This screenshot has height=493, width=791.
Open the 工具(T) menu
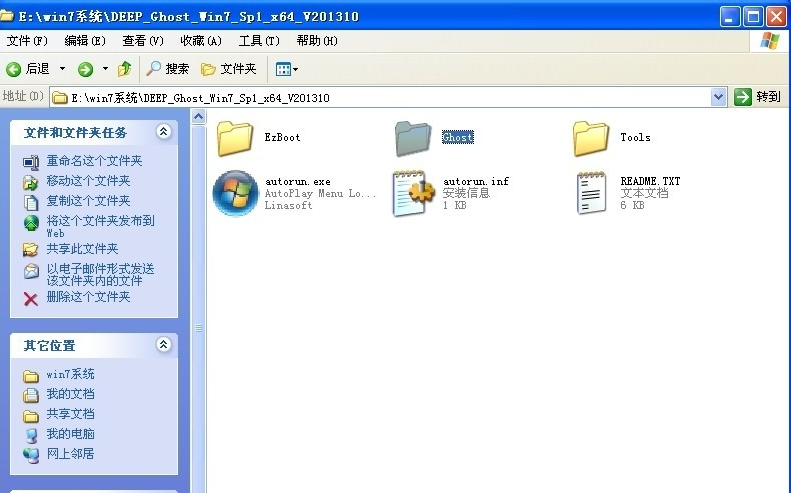pos(259,41)
